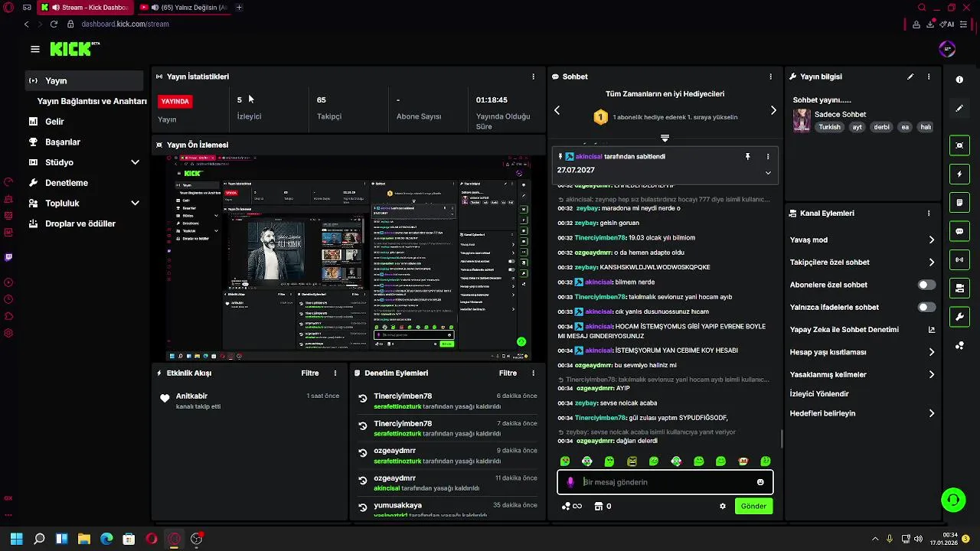Click the info icon in right toolbar
This screenshot has width=980, height=551.
959,80
